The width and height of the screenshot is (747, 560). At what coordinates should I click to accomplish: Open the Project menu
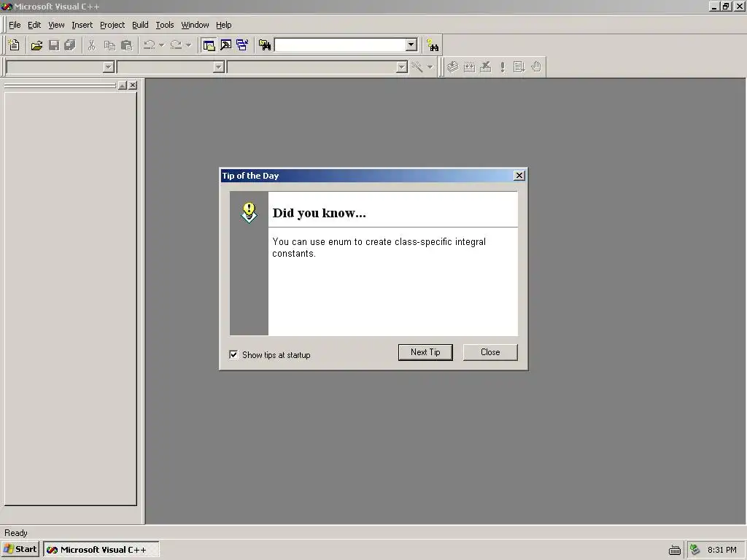pyautogui.click(x=112, y=25)
